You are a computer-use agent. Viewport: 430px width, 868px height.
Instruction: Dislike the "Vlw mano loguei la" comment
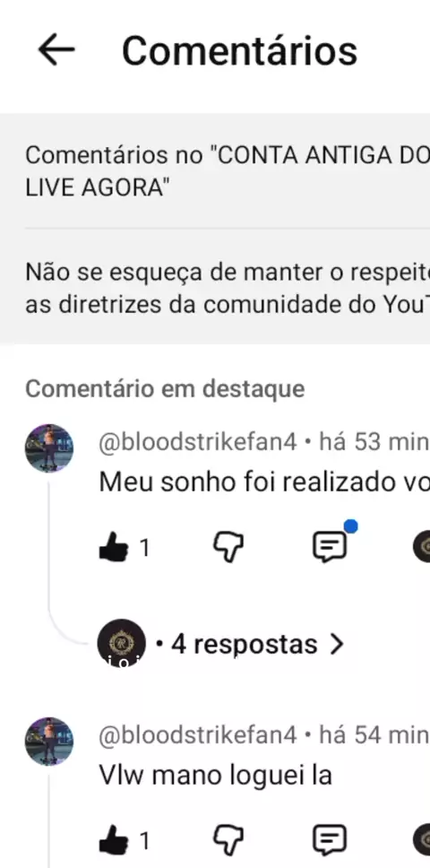pos(228,841)
